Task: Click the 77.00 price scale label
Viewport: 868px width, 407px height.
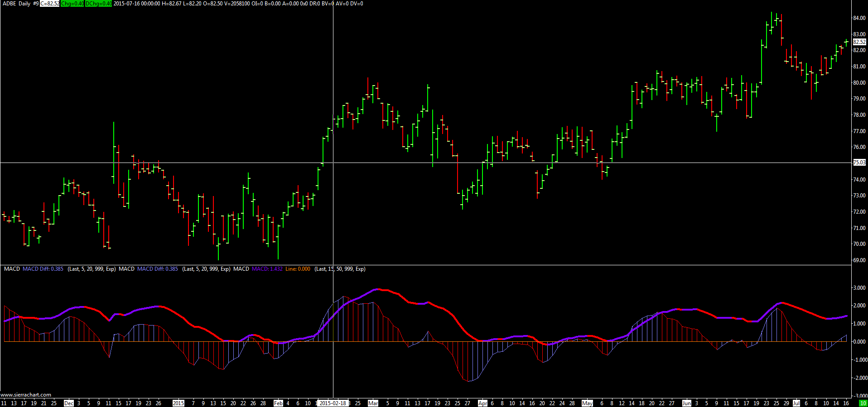Action: 859,131
